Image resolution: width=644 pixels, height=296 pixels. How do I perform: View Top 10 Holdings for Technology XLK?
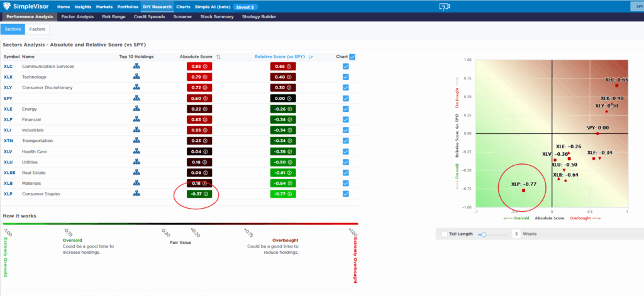point(136,77)
